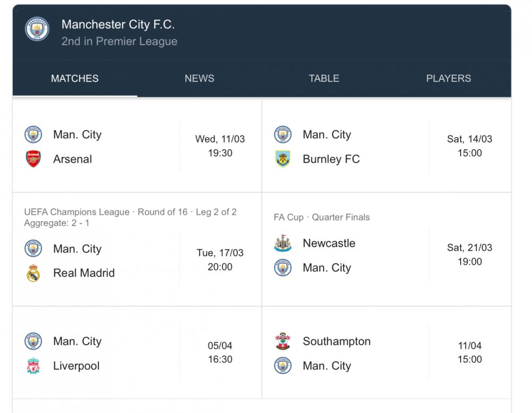The height and width of the screenshot is (413, 532).
Task: Click the Southampton team name
Action: (x=337, y=341)
